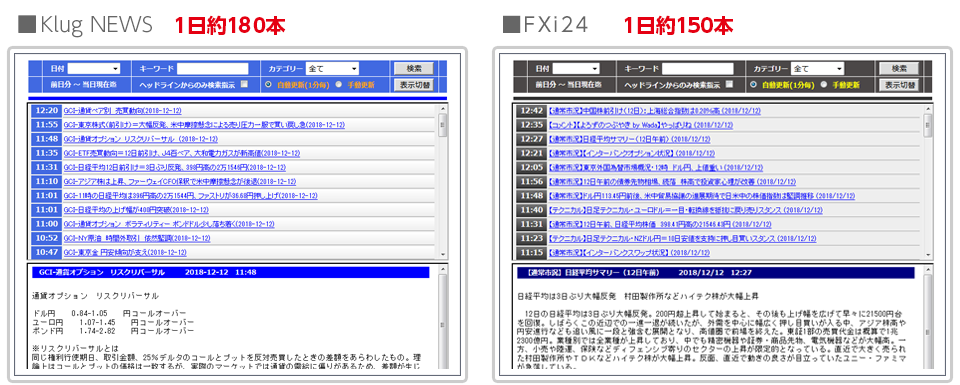The width and height of the screenshot is (960, 385).
Task: Focus the キーワード field in FXi24
Action: 698,69
